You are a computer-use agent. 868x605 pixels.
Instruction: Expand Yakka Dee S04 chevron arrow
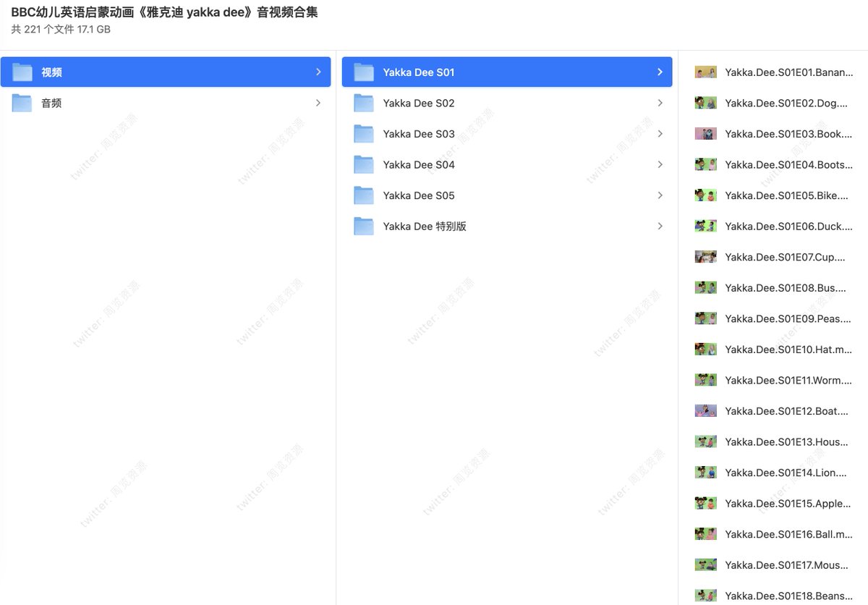point(660,164)
